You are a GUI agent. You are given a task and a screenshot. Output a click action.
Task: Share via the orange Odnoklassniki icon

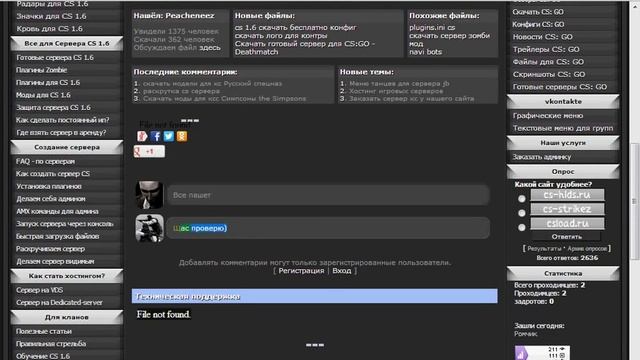point(182,136)
